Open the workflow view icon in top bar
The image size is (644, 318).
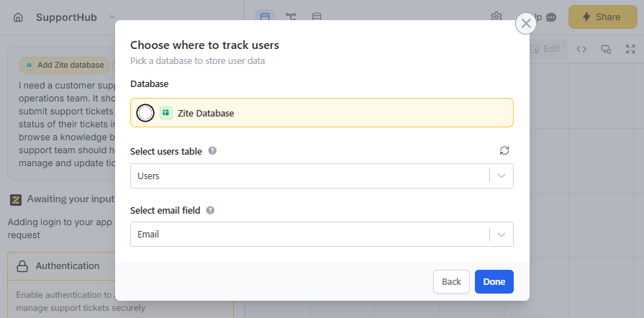pos(291,17)
